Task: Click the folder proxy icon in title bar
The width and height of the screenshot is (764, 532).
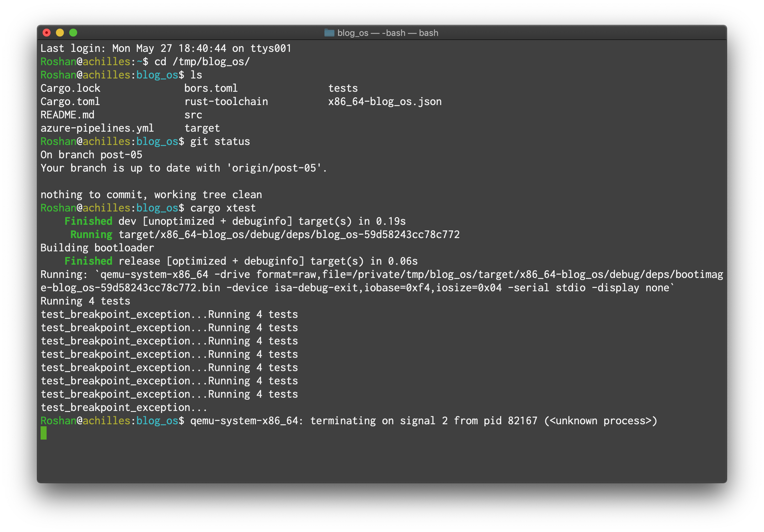Action: pyautogui.click(x=329, y=33)
